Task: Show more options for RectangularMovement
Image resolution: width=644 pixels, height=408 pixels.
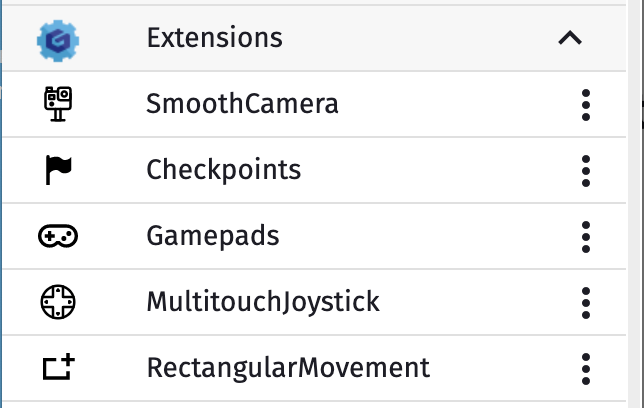Action: (586, 367)
